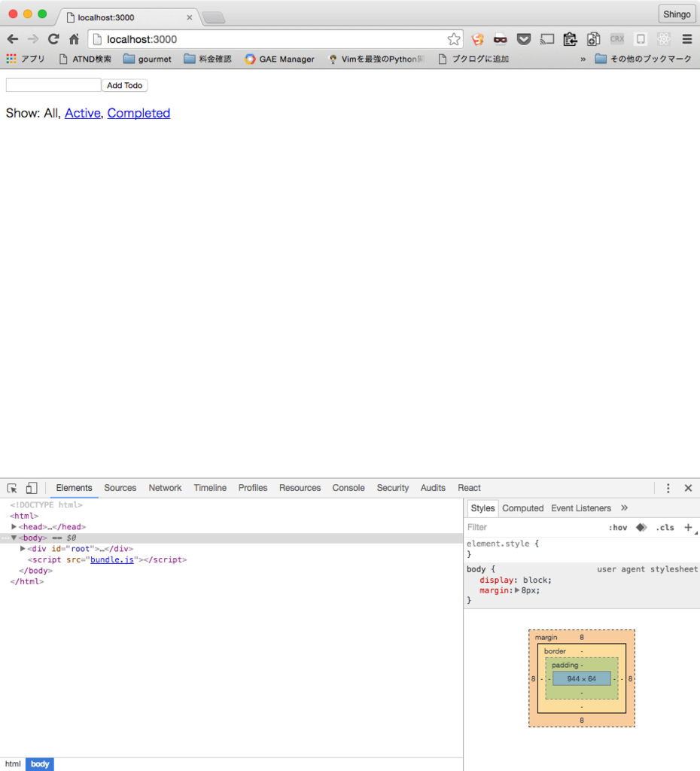Open the Event Listeners tab
The height and width of the screenshot is (771, 700).
(581, 508)
